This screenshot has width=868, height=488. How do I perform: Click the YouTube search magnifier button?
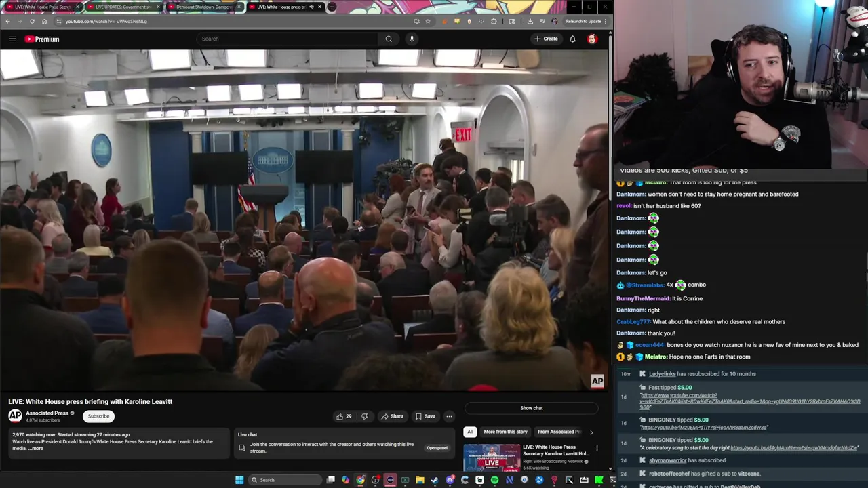coord(389,39)
